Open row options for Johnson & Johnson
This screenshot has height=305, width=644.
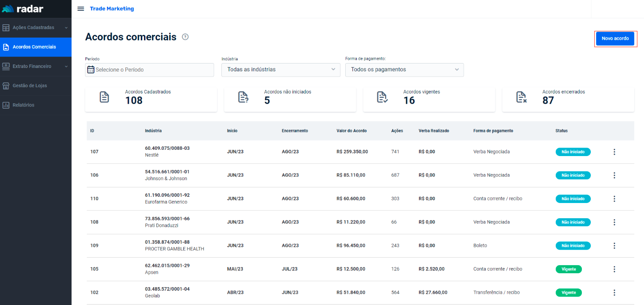[x=614, y=175]
